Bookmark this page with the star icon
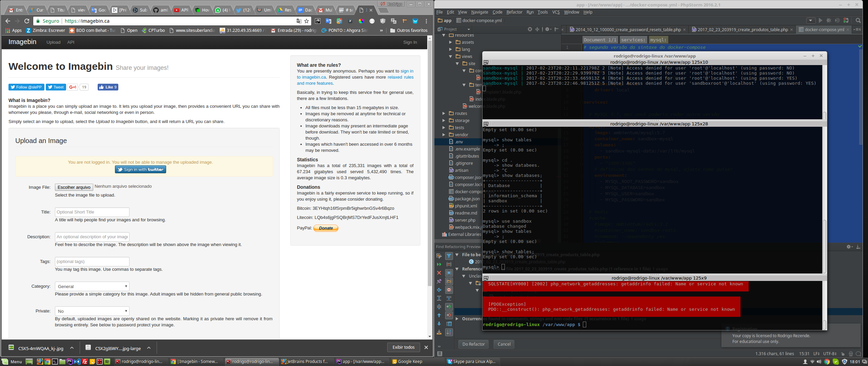 [307, 21]
